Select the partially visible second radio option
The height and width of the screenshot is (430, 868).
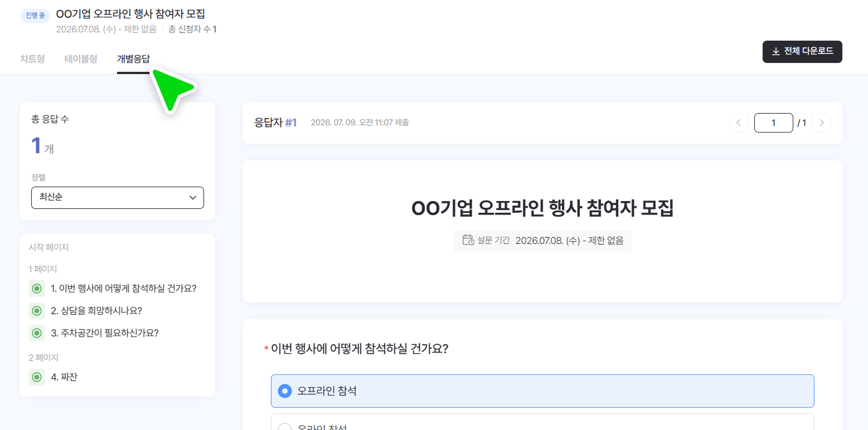[542, 422]
